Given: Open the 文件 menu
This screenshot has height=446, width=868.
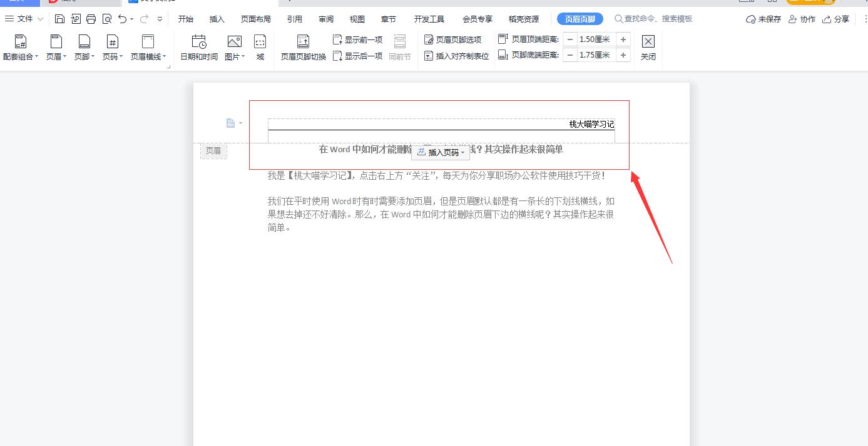Looking at the screenshot, I should tap(24, 19).
